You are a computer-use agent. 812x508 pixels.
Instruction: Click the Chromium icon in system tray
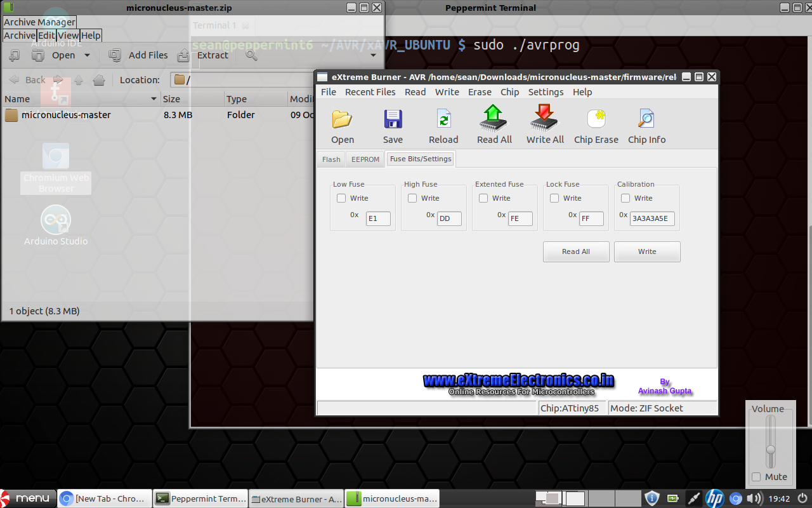(x=736, y=498)
